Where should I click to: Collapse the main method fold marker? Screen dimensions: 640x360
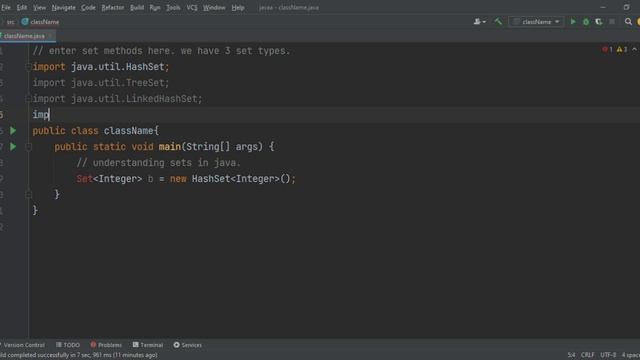[x=28, y=147]
